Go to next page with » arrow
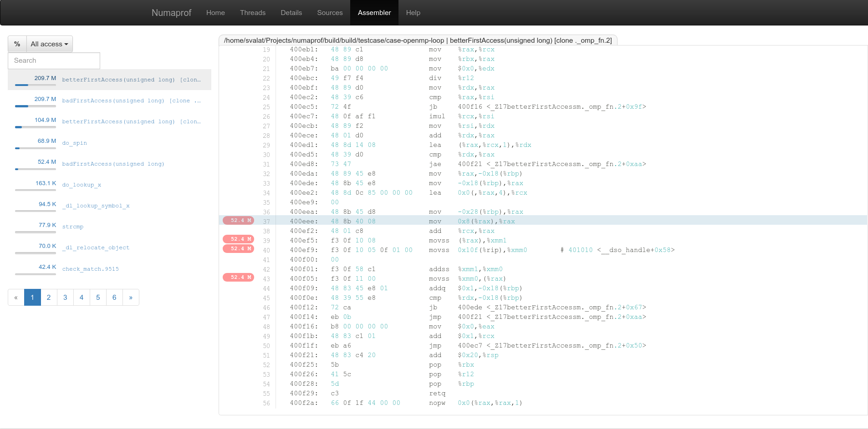This screenshot has width=868, height=429. click(x=131, y=298)
